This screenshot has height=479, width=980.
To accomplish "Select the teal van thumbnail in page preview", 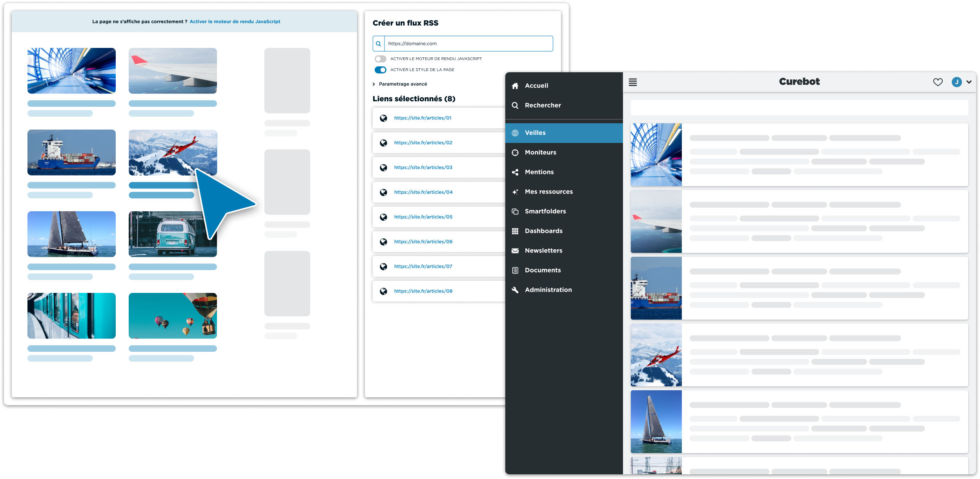I will coord(173,234).
